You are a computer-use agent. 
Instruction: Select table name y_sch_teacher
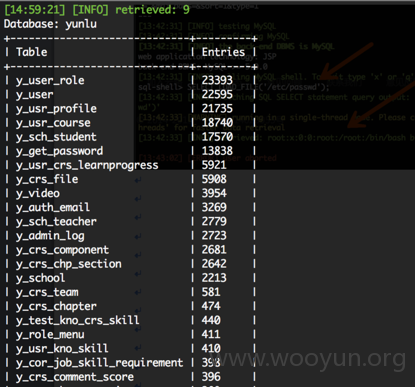coord(56,221)
